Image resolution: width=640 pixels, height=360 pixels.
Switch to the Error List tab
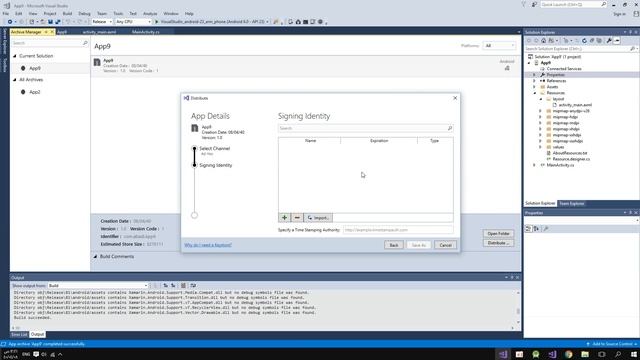coord(19,334)
